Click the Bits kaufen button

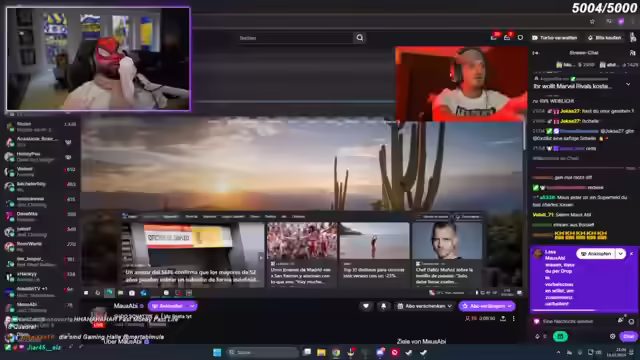pyautogui.click(x=604, y=38)
